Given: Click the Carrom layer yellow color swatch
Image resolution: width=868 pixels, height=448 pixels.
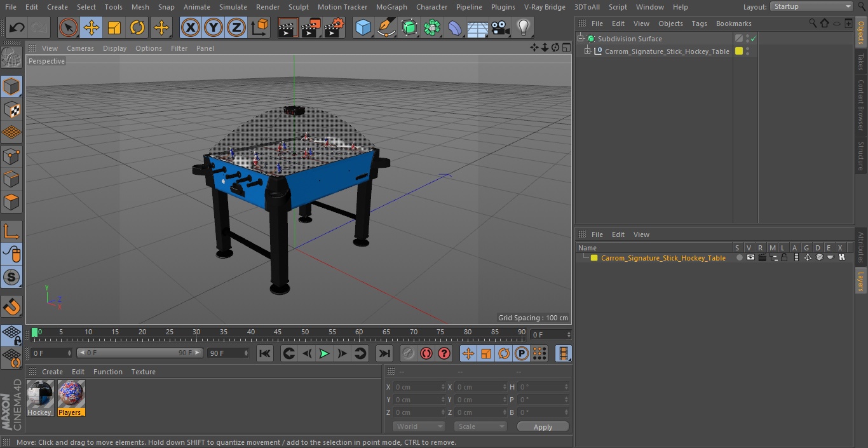Looking at the screenshot, I should [594, 258].
